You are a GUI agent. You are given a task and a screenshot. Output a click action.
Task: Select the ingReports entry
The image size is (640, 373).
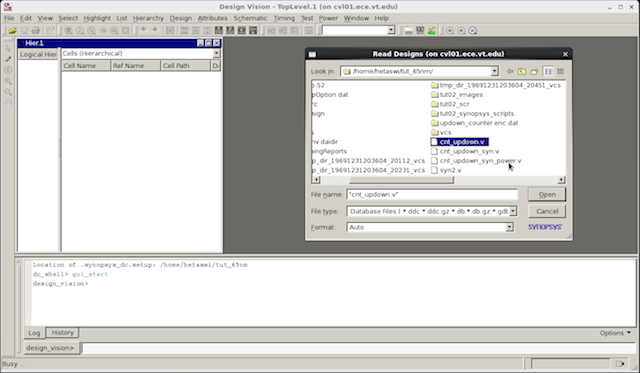click(x=329, y=151)
